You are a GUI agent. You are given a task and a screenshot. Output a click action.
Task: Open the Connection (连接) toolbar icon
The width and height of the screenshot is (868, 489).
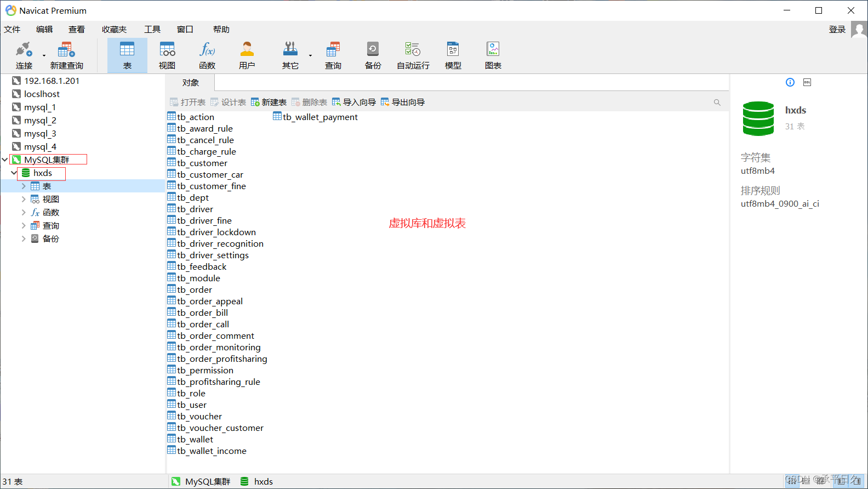(x=24, y=55)
